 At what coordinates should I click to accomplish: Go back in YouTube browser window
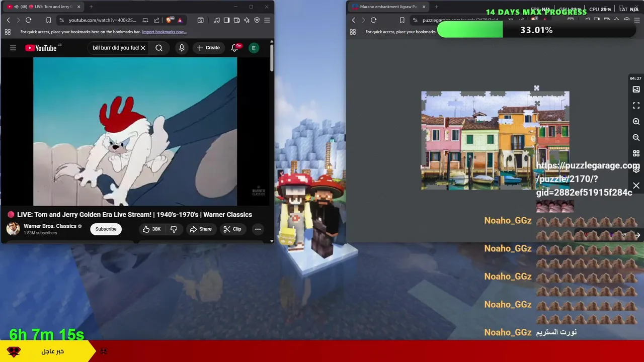(8, 20)
